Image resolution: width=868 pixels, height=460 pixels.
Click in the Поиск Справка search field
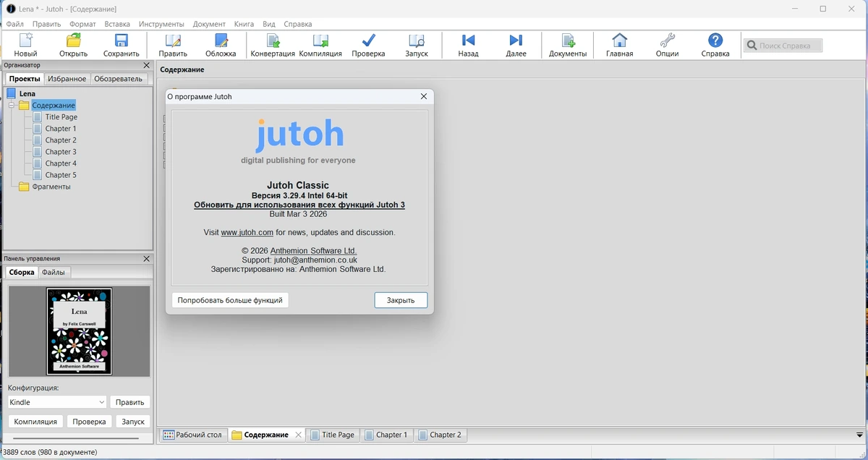coord(783,46)
